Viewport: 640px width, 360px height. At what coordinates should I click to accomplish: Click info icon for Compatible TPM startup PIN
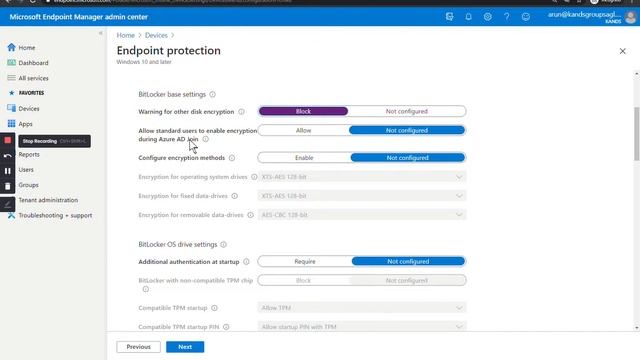[226, 327]
